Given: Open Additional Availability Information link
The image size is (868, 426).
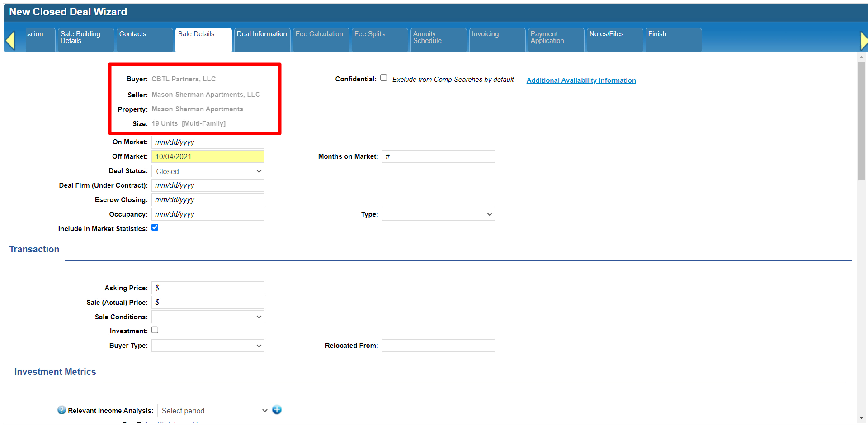Looking at the screenshot, I should [581, 80].
